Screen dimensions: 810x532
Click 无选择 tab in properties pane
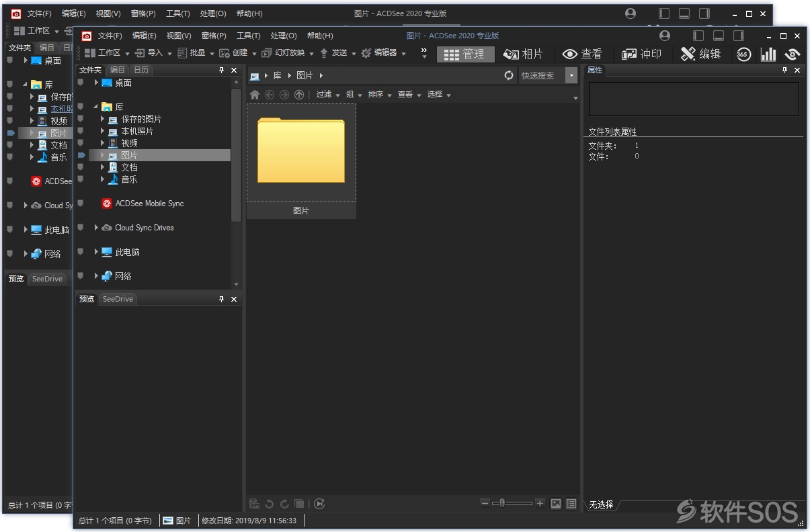pyautogui.click(x=601, y=504)
